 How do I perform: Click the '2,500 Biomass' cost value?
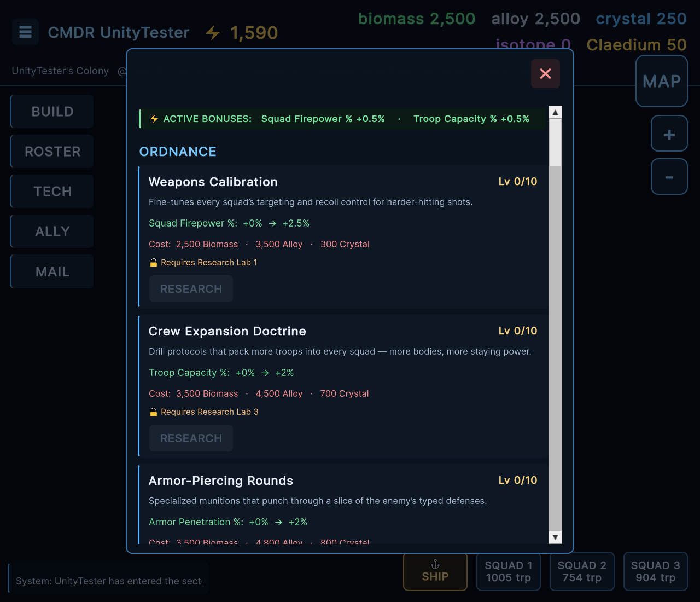pyautogui.click(x=207, y=244)
